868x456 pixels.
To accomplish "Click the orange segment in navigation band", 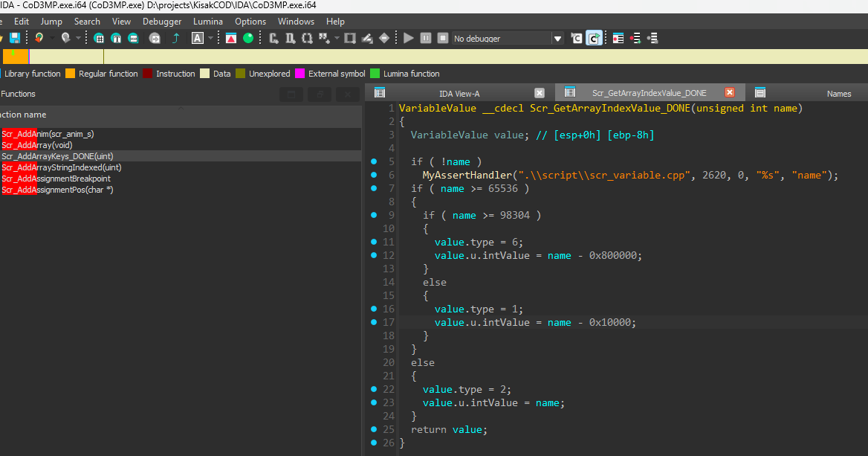I will (16, 57).
